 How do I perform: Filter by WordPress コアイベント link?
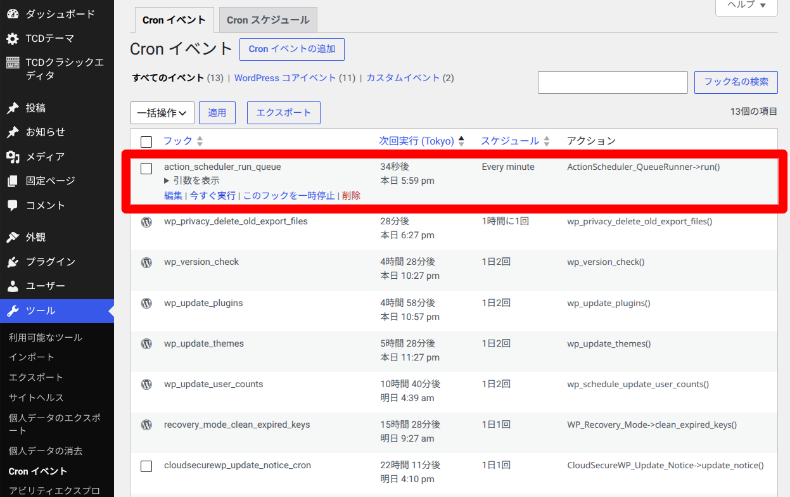coord(285,78)
